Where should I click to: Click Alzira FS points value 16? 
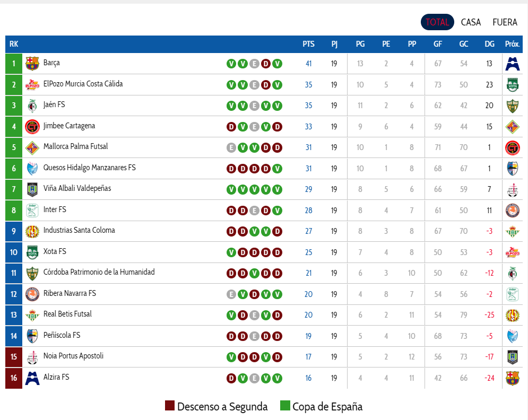(308, 378)
